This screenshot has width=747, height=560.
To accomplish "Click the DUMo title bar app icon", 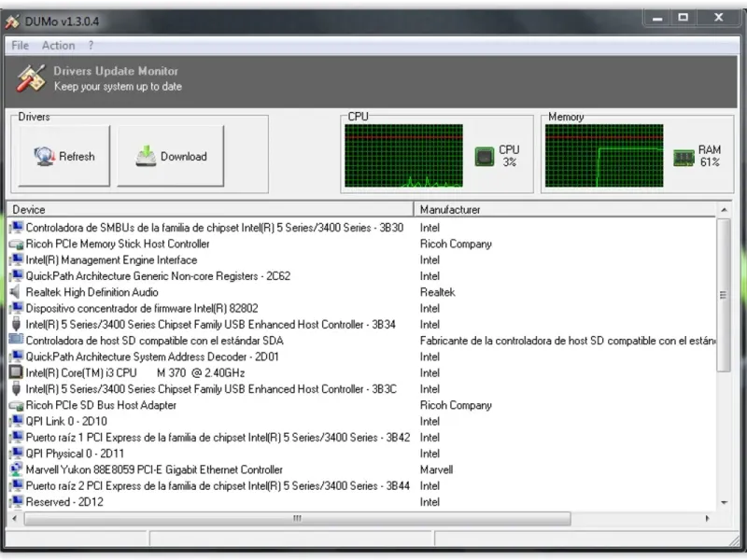I will [x=13, y=21].
